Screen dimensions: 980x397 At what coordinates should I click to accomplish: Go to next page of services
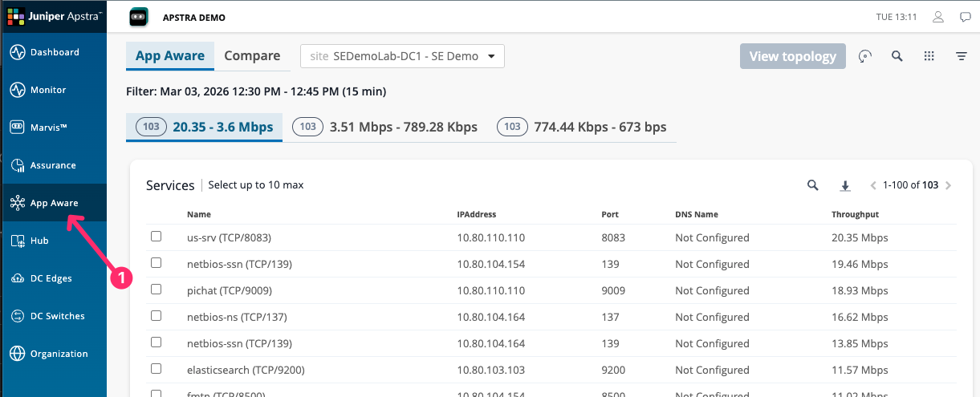tap(948, 185)
